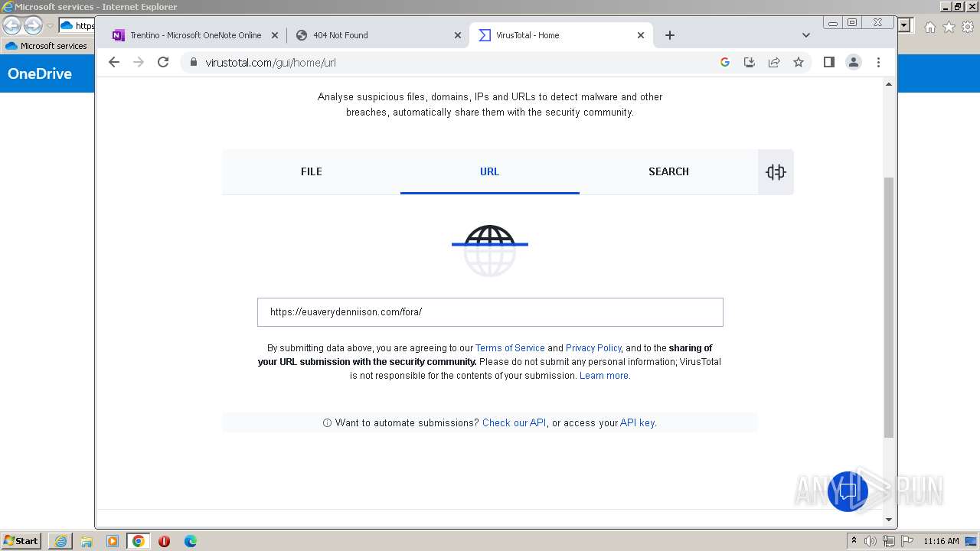The image size is (980, 551).
Task: Share this page via the share icon
Action: pyautogui.click(x=774, y=62)
